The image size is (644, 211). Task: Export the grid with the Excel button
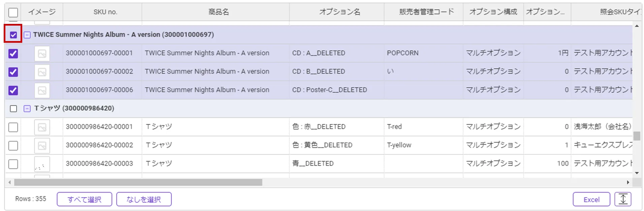(591, 199)
